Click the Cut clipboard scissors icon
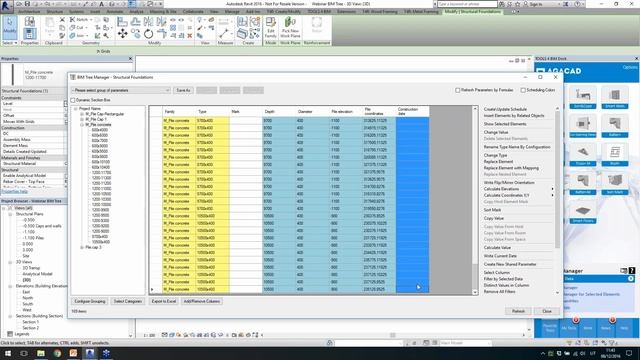This screenshot has height=360, width=640. pos(62,20)
